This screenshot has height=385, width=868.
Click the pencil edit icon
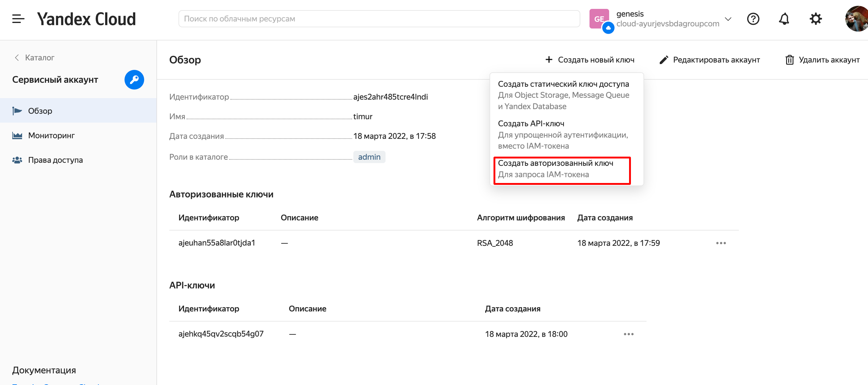(x=664, y=59)
